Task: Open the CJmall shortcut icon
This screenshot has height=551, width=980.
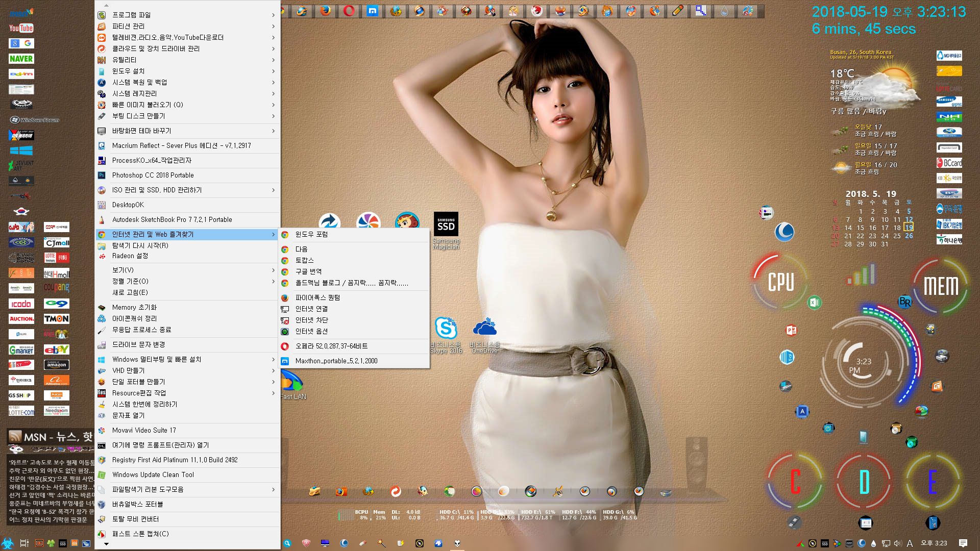Action: 57,242
